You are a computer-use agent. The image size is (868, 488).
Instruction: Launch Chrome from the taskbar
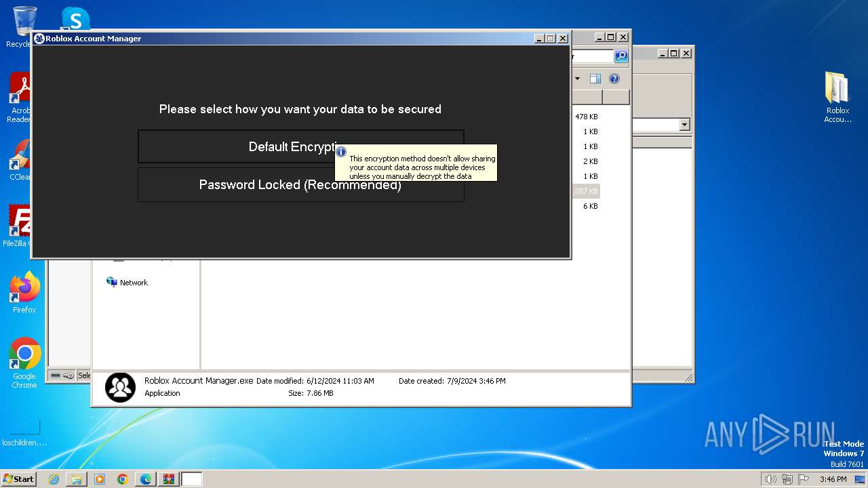[123, 479]
